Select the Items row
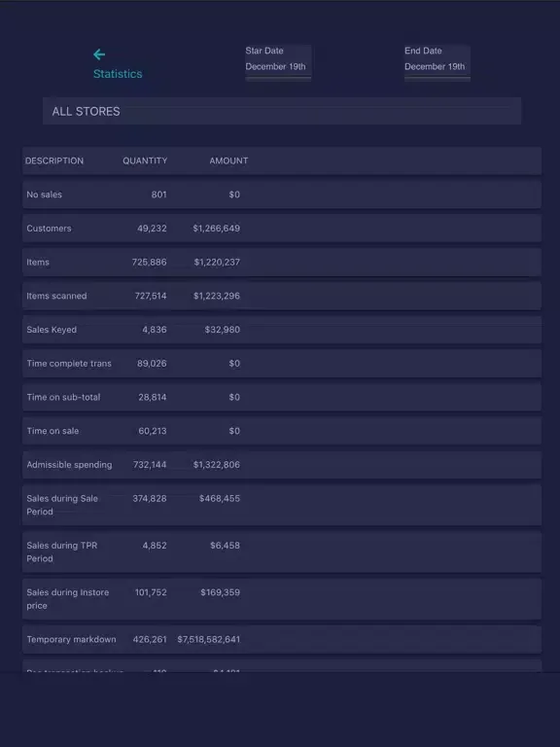This screenshot has height=747, width=560. point(282,262)
